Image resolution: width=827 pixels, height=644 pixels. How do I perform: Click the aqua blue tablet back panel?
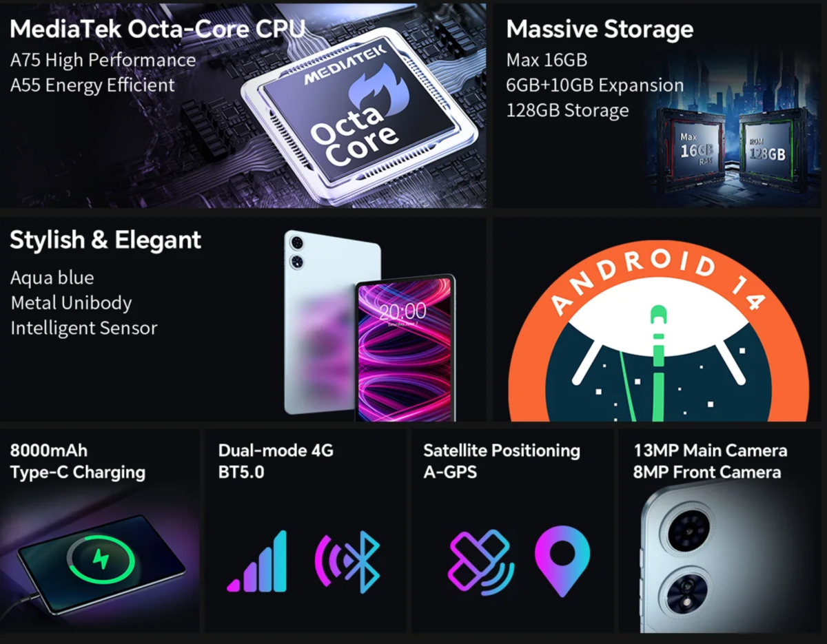point(332,322)
